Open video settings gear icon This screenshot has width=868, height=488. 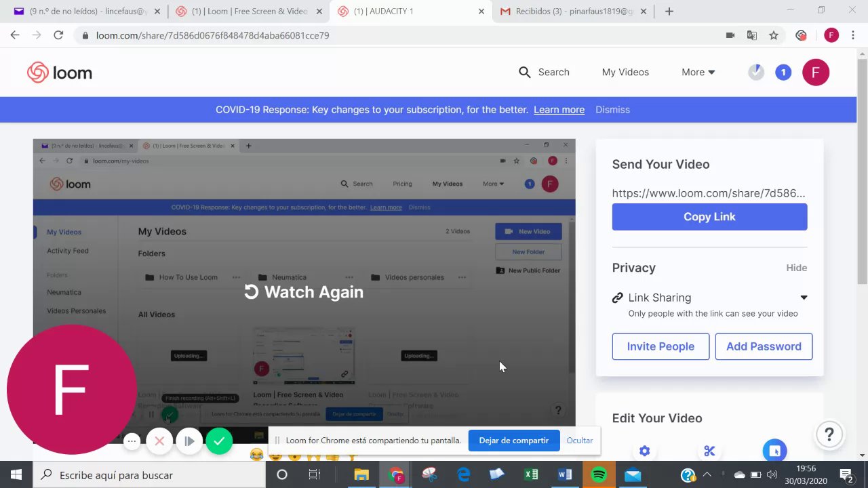(x=644, y=451)
